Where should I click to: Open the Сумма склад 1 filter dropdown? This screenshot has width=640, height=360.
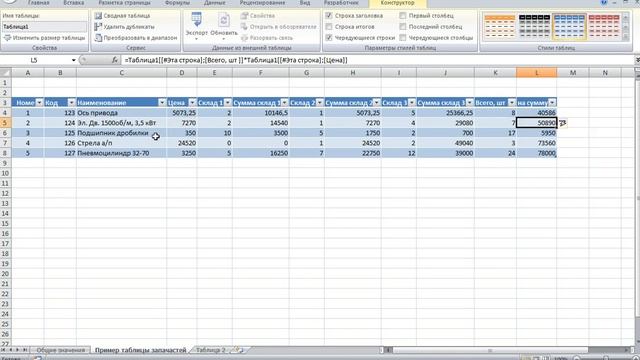tap(284, 102)
